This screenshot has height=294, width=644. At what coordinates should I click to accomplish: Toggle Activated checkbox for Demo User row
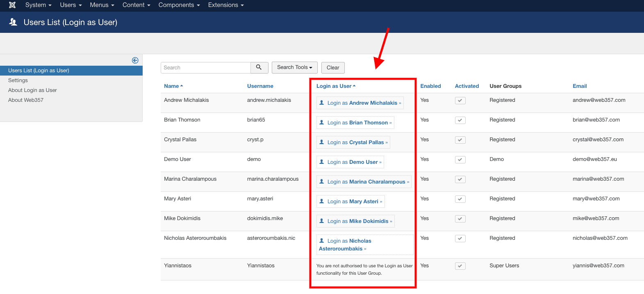coord(460,160)
